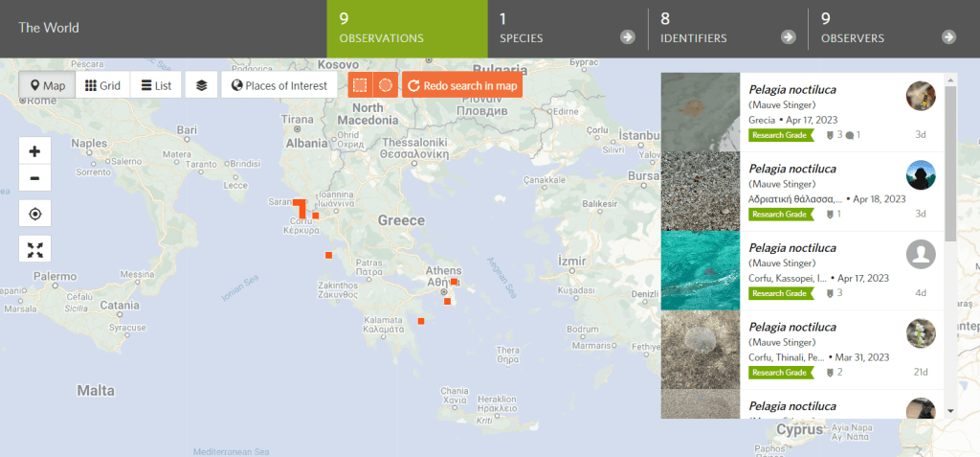Click the arrow next to Identifiers tab
The image size is (980, 457).
[788, 37]
